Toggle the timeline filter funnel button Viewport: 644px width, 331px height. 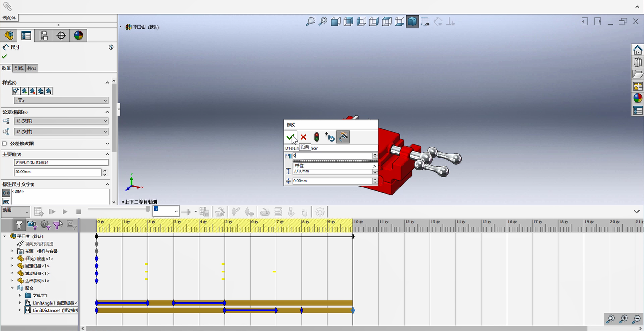[19, 225]
